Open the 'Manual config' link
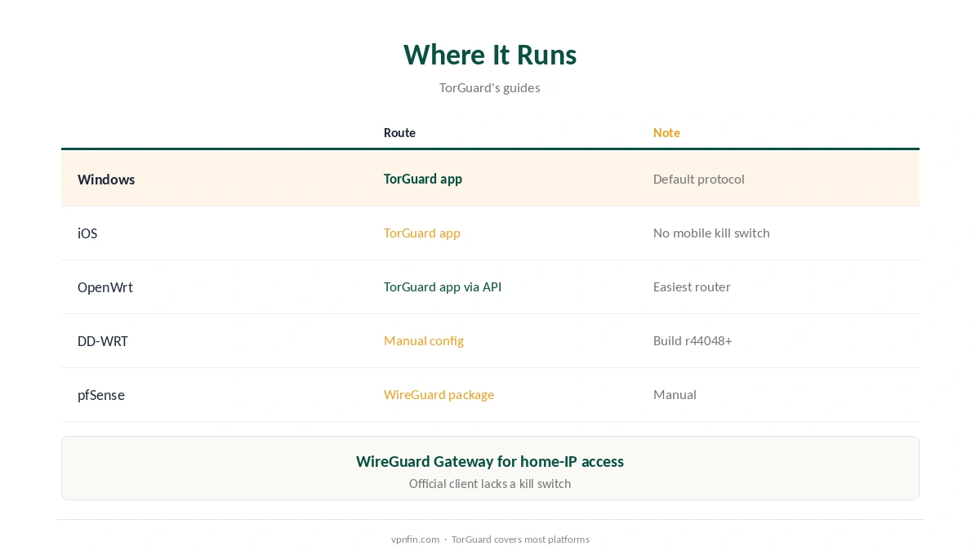 pyautogui.click(x=424, y=340)
